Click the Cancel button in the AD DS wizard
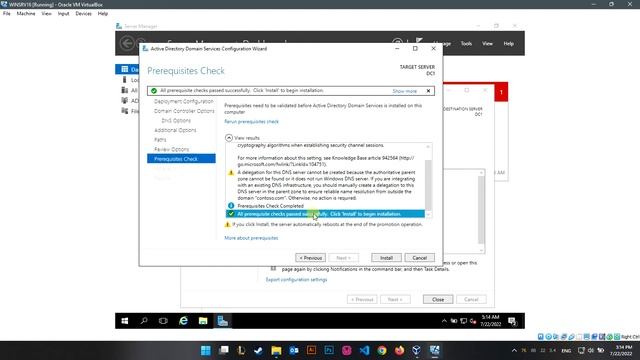The height and width of the screenshot is (360, 640). [x=419, y=258]
